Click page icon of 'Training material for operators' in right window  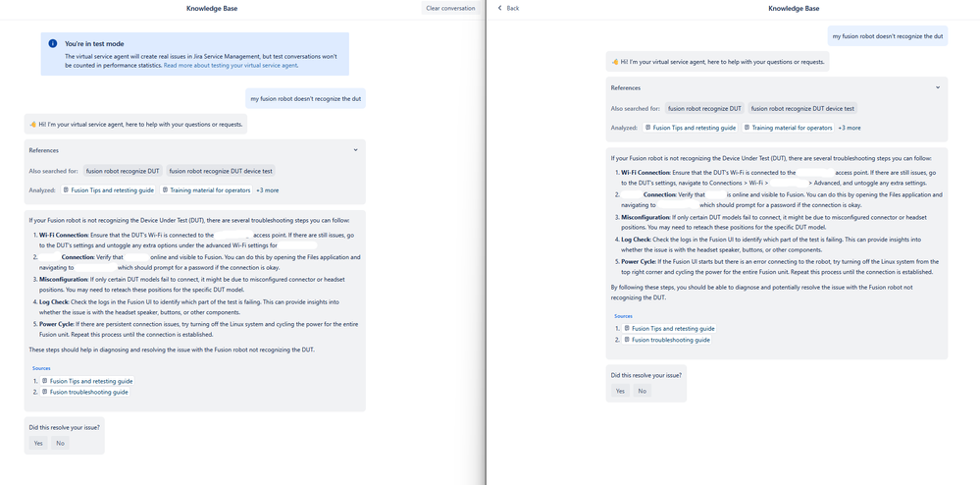747,127
